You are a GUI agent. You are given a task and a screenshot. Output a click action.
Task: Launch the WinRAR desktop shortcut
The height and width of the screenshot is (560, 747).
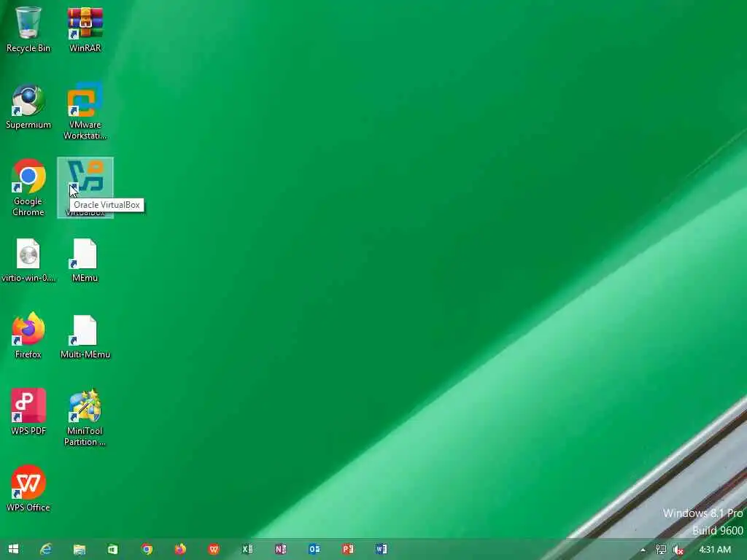[x=85, y=28]
